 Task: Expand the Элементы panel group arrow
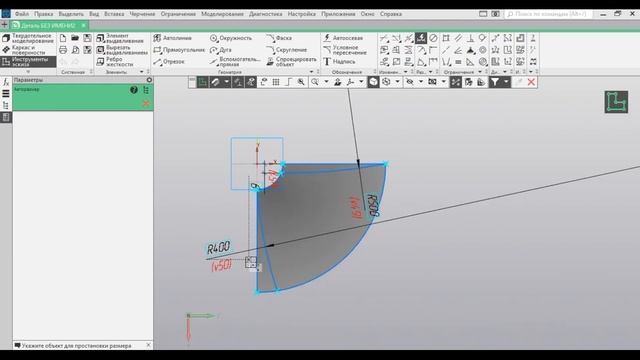click(x=142, y=72)
